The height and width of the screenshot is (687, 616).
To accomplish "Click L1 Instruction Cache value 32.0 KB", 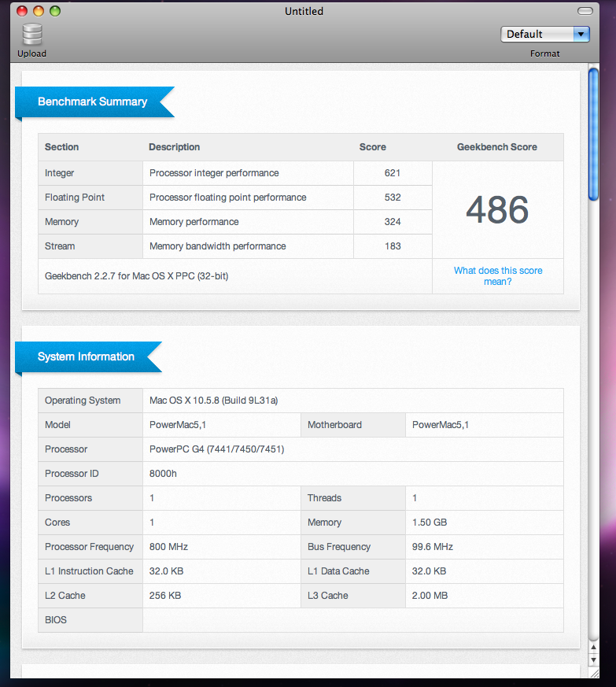I will click(x=166, y=571).
